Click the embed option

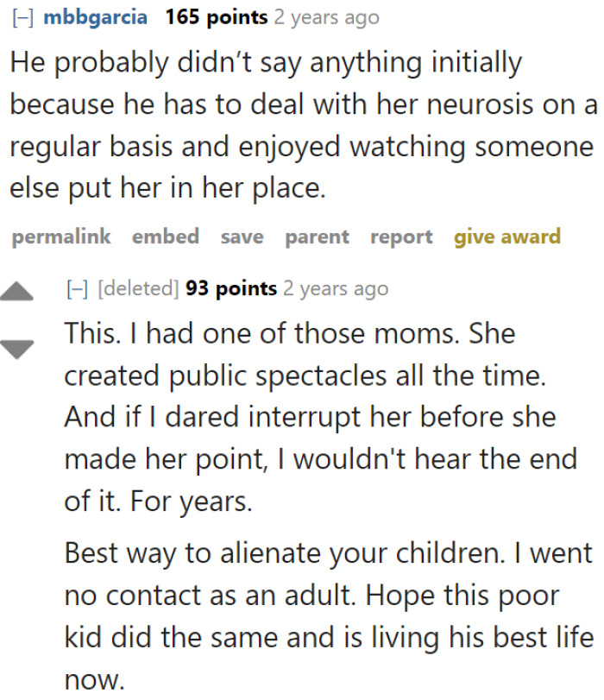click(166, 236)
